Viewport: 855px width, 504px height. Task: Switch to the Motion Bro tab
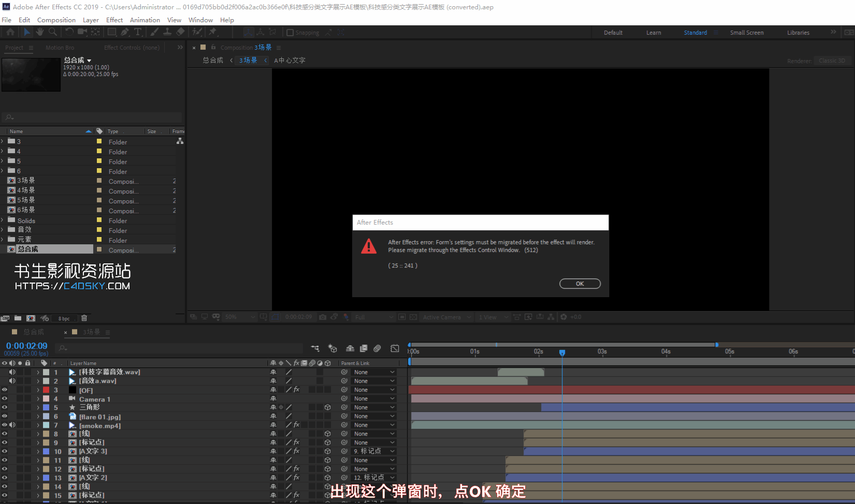pyautogui.click(x=60, y=48)
